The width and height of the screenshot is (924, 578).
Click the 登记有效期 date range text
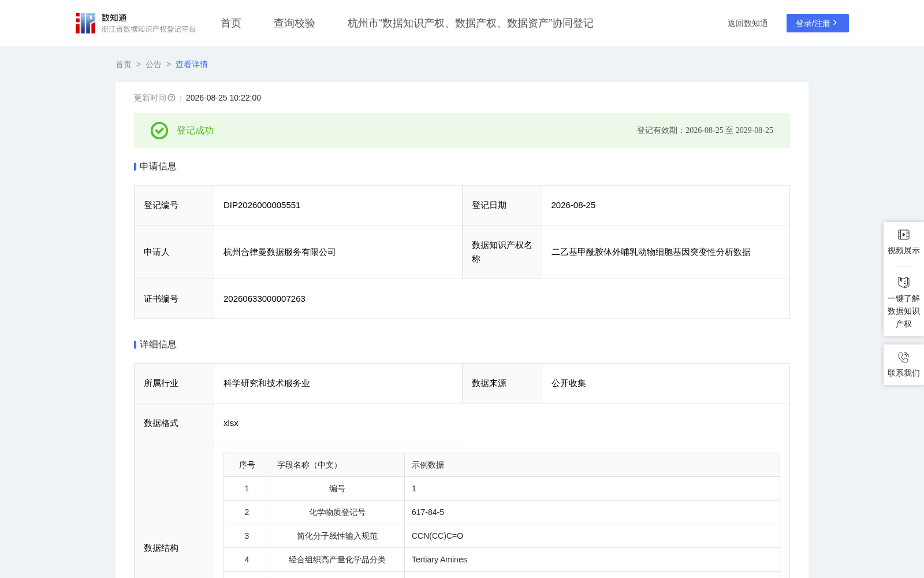(705, 131)
